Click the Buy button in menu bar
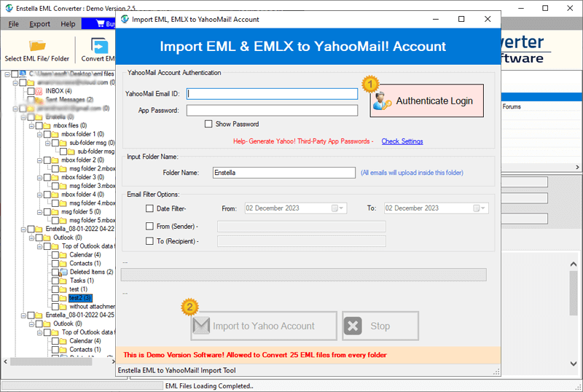 coord(99,24)
